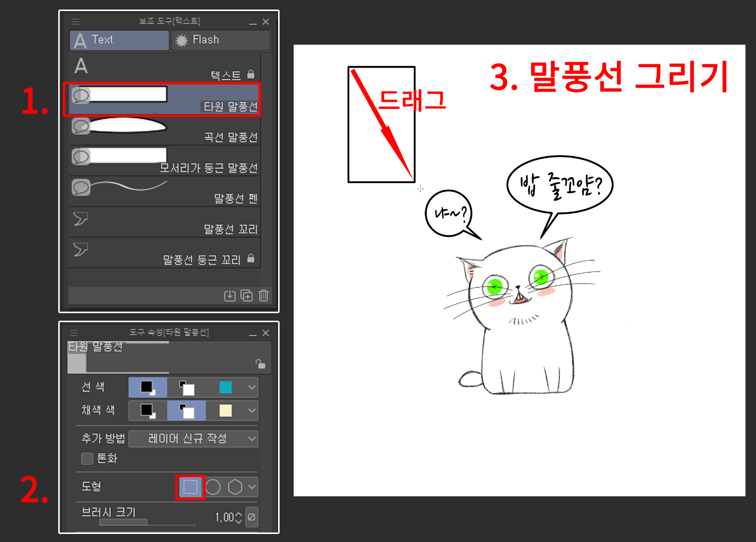Enable the 톤화 checkbox
Image resolution: width=756 pixels, height=542 pixels.
click(87, 458)
